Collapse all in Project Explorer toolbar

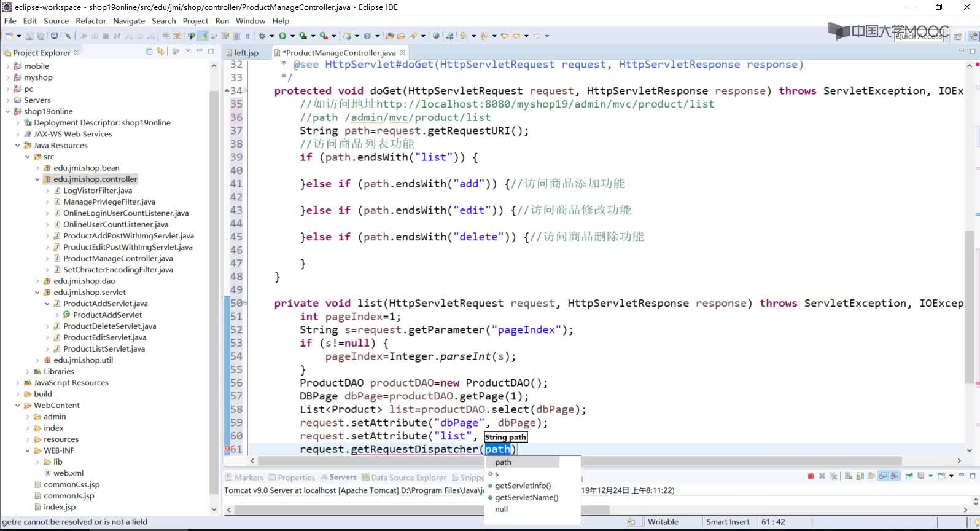pos(149,52)
